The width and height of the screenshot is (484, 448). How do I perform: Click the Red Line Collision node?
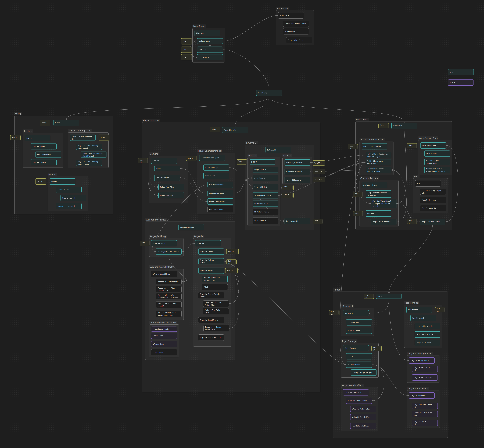[44, 162]
